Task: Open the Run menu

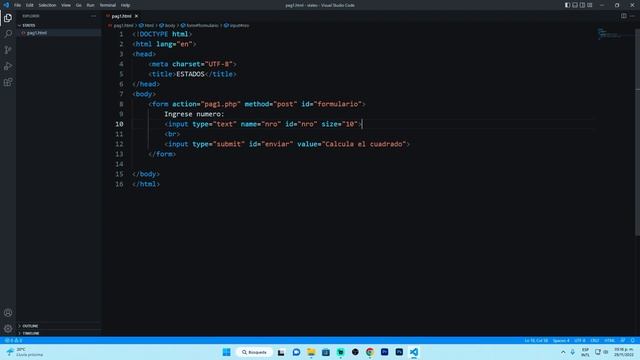Action: click(91, 5)
